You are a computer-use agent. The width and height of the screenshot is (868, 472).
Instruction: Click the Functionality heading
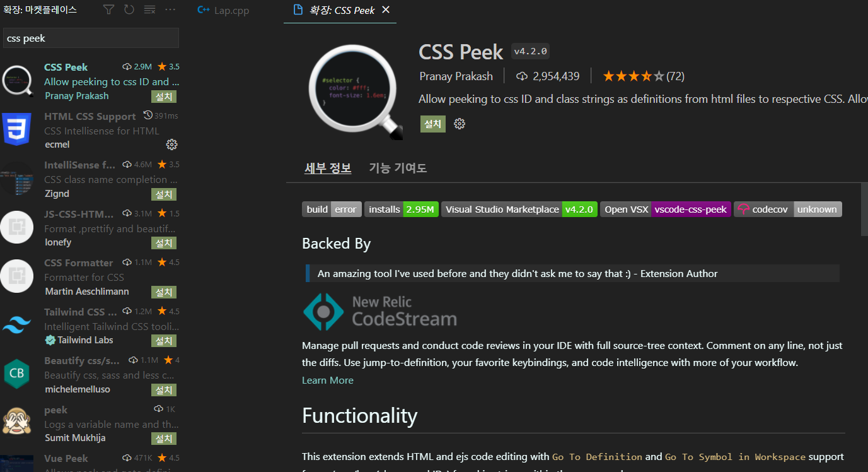point(359,416)
